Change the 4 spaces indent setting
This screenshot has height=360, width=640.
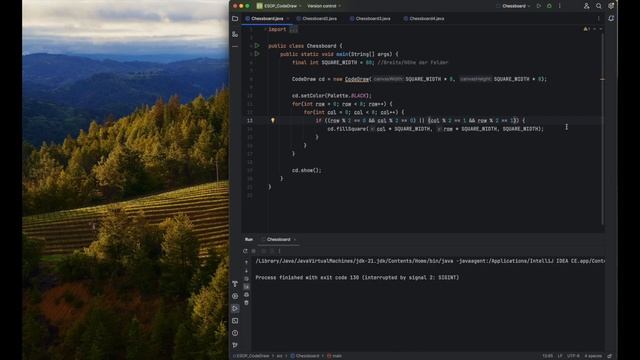click(x=593, y=356)
